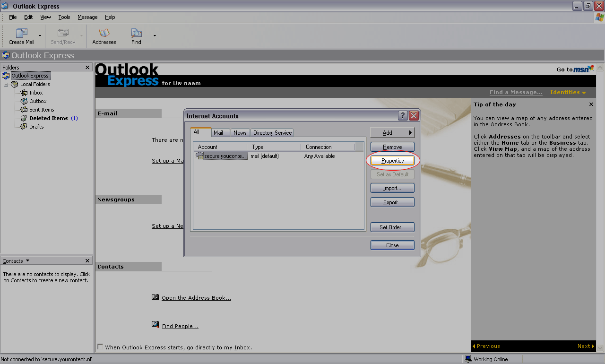605x364 pixels.
Task: Open the Deleted Items folder
Action: click(x=48, y=118)
